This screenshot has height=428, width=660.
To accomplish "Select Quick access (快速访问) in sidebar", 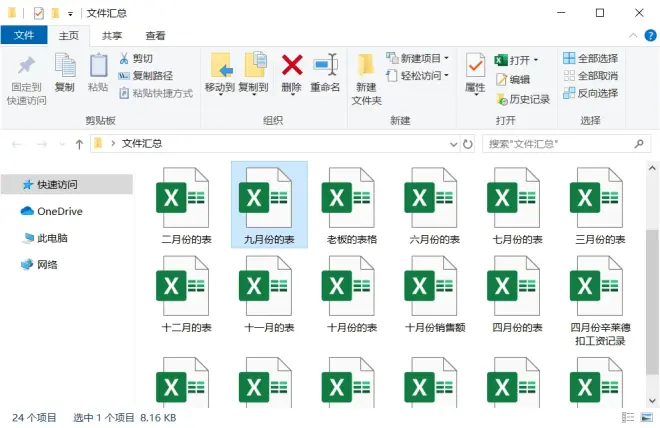I will [x=67, y=184].
